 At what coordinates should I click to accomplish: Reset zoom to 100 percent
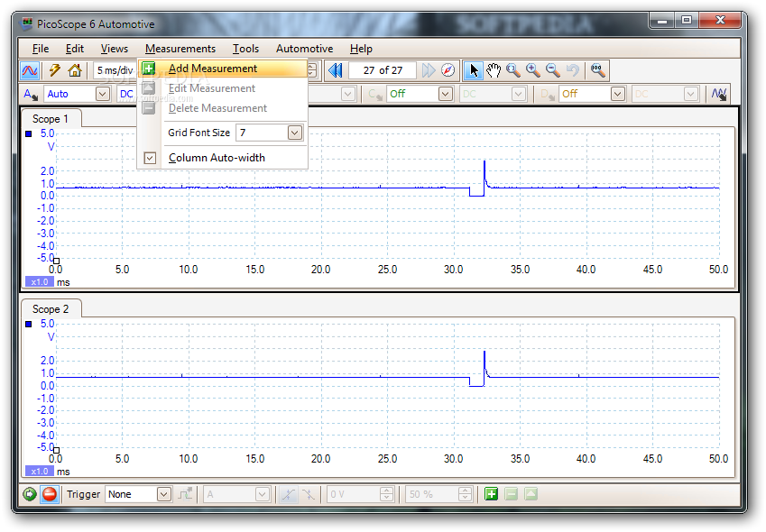(x=597, y=70)
